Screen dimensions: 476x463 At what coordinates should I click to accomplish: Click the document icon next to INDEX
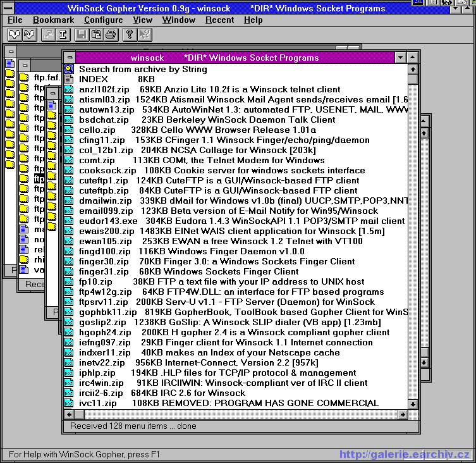(x=69, y=79)
